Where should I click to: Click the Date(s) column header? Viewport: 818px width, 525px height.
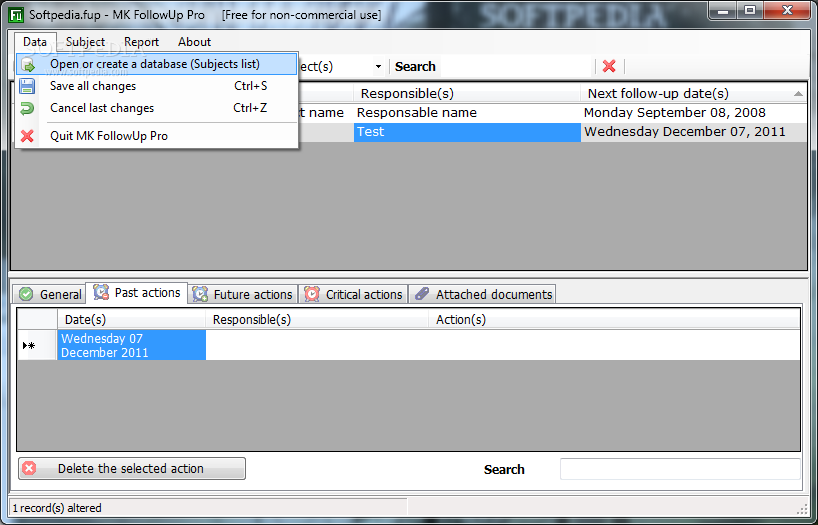click(131, 319)
